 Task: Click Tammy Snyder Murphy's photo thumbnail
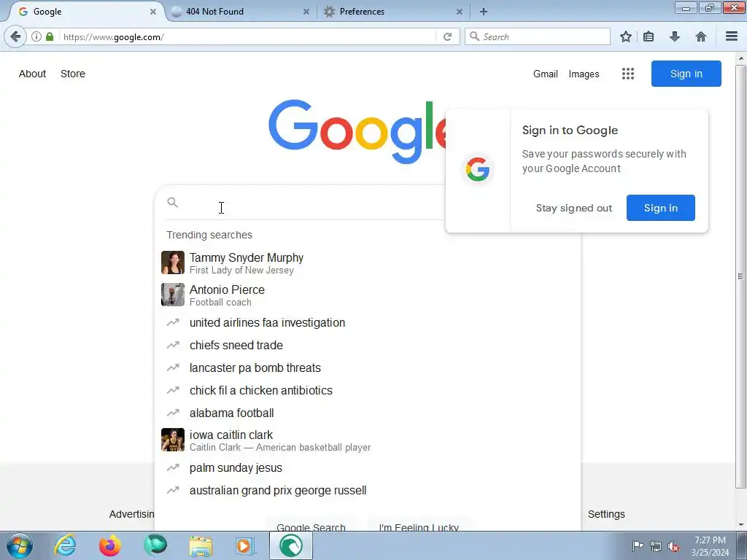click(x=172, y=262)
